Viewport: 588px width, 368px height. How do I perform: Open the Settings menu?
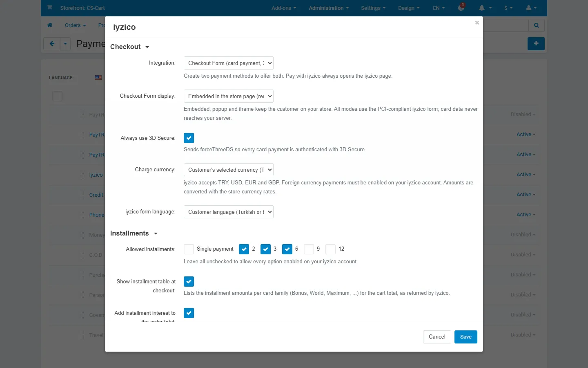[x=373, y=8]
